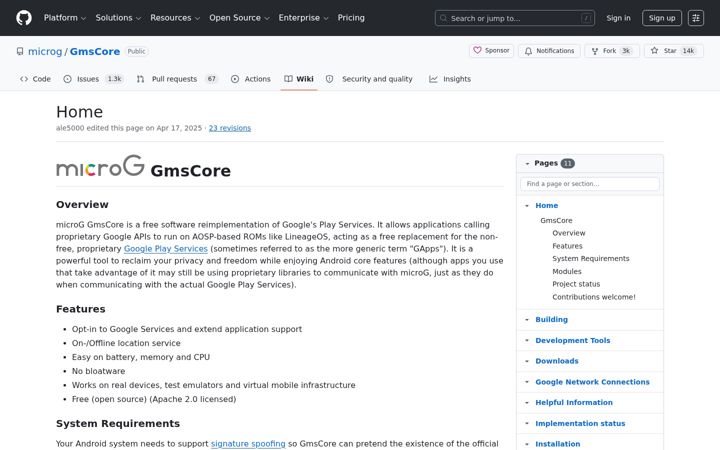
Task: Expand the Helpful Information toggle arrow
Action: click(x=527, y=403)
